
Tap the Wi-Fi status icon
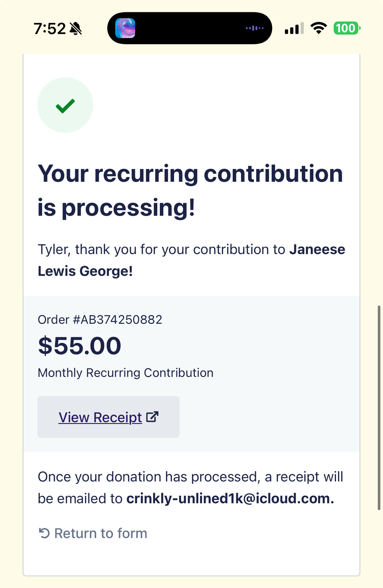(x=319, y=28)
